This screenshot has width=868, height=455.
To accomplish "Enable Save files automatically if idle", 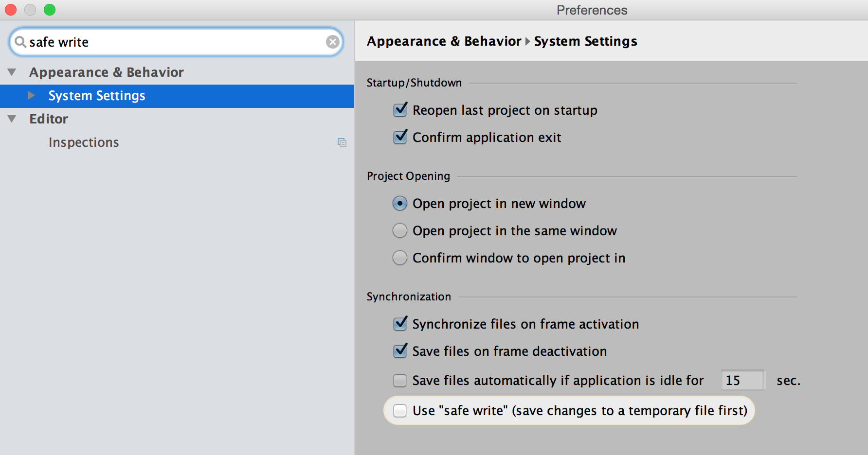I will click(400, 381).
